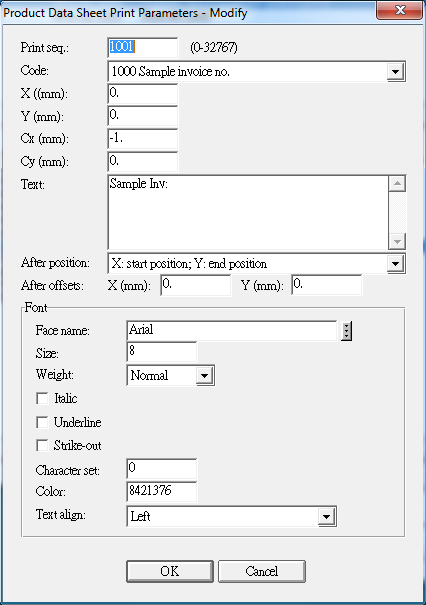Click the Cancel button
Image resolution: width=426 pixels, height=605 pixels.
tap(262, 571)
